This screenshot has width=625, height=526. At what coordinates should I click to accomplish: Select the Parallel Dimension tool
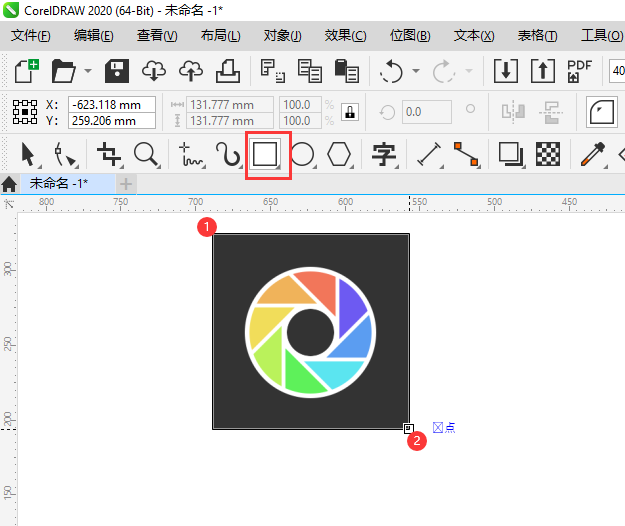(429, 154)
